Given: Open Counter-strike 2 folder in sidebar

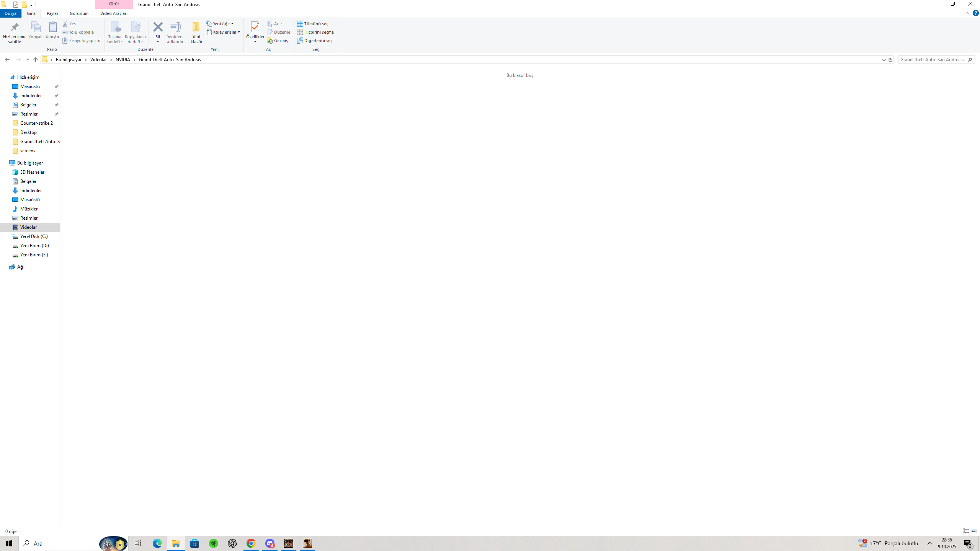Looking at the screenshot, I should (36, 123).
